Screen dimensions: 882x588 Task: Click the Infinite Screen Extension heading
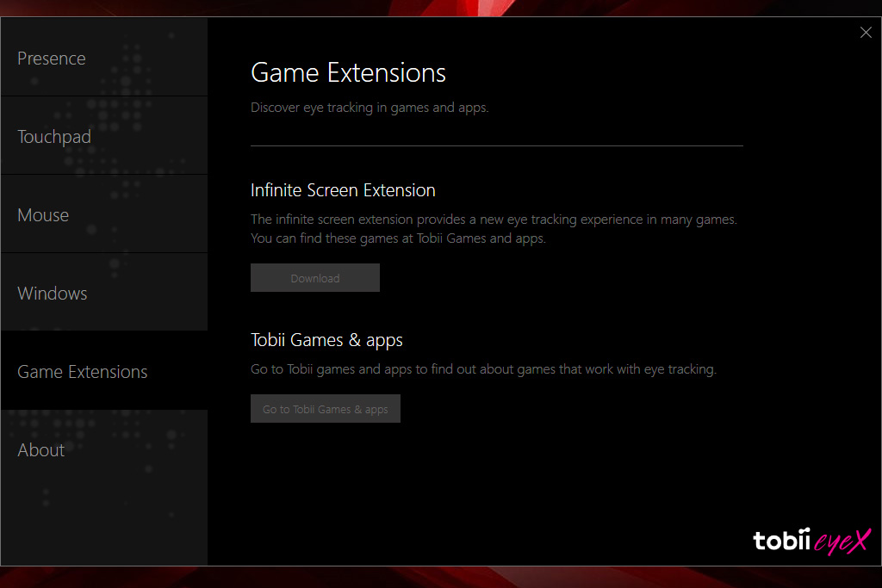pyautogui.click(x=343, y=190)
